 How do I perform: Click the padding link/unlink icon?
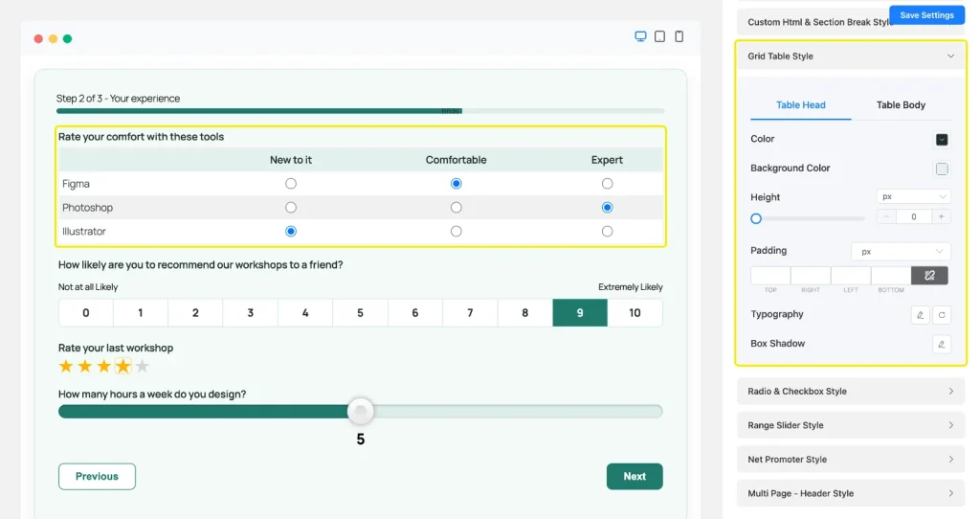(x=929, y=275)
